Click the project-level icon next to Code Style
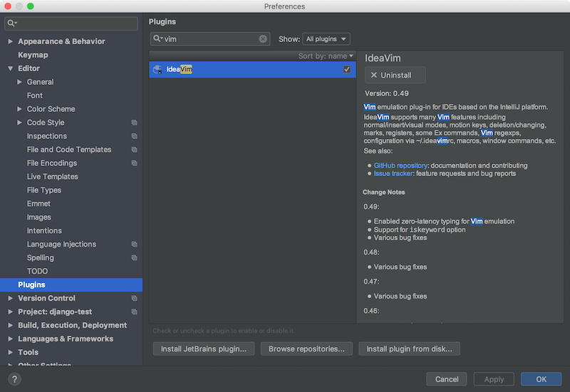Image resolution: width=570 pixels, height=392 pixels. 134,123
